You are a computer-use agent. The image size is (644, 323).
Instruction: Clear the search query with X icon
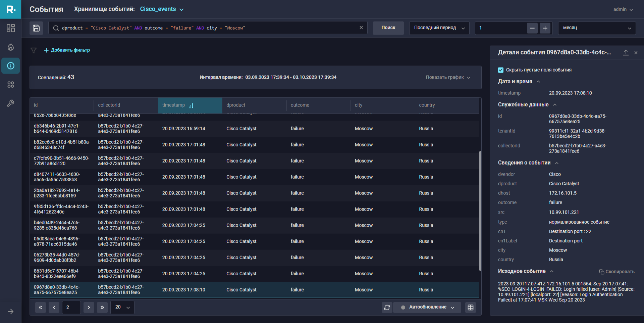(x=361, y=28)
